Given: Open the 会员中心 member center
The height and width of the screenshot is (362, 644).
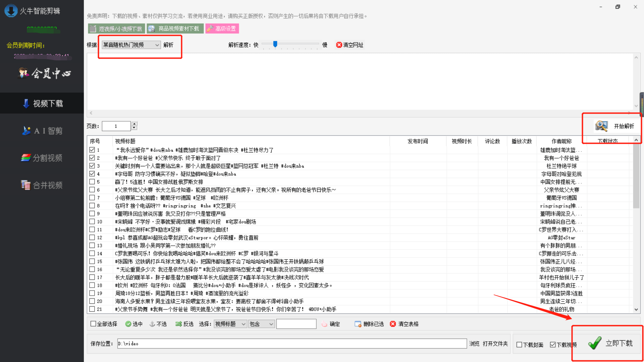Looking at the screenshot, I should (x=44, y=73).
